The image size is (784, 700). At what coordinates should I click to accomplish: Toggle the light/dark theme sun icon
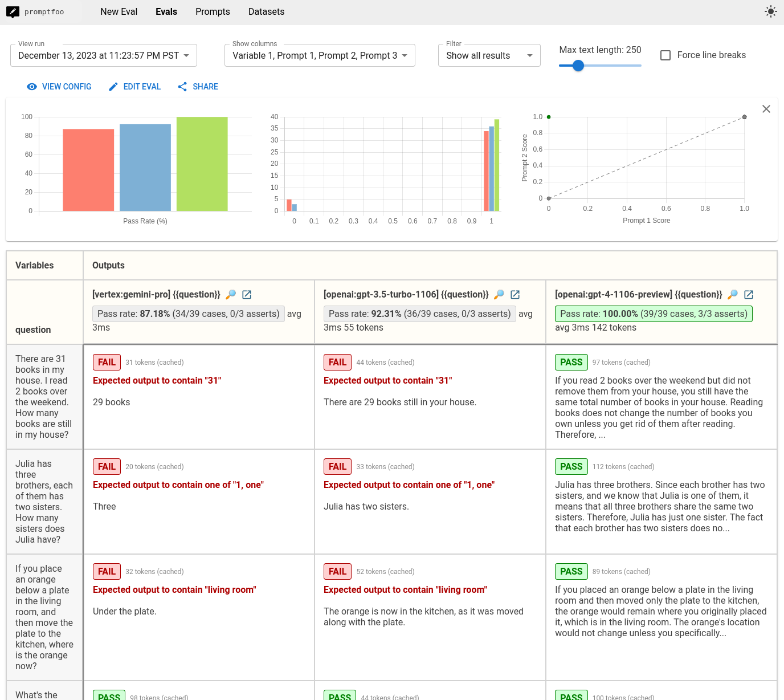(770, 11)
